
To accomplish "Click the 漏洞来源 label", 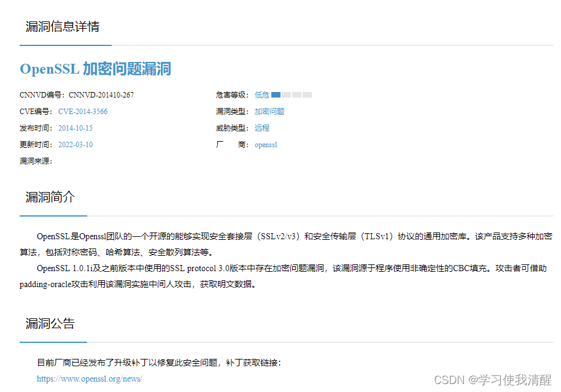I will (36, 161).
